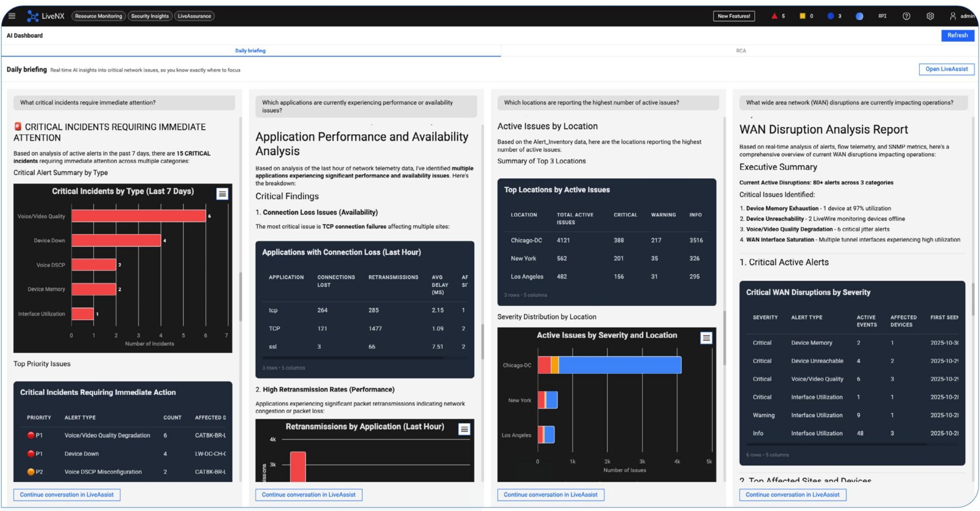Image resolution: width=980 pixels, height=511 pixels.
Task: Open the yellow warning alerts indicator
Action: 802,16
